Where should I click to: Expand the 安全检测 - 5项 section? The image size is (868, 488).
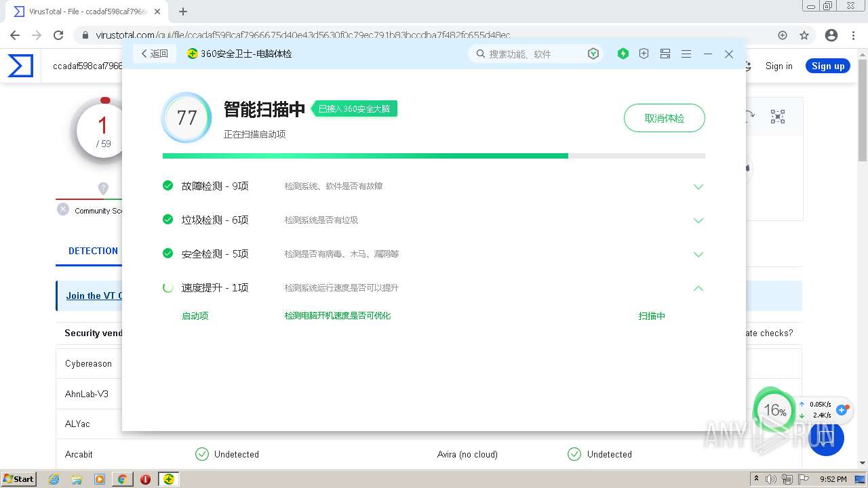click(698, 254)
